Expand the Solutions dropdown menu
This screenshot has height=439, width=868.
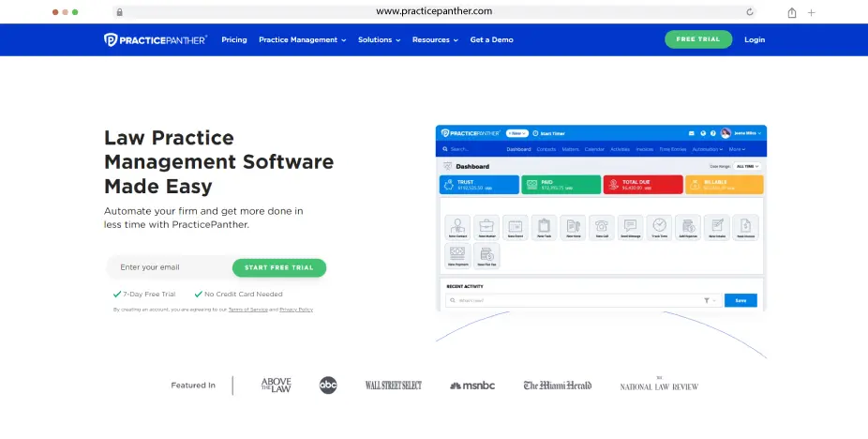coord(380,40)
